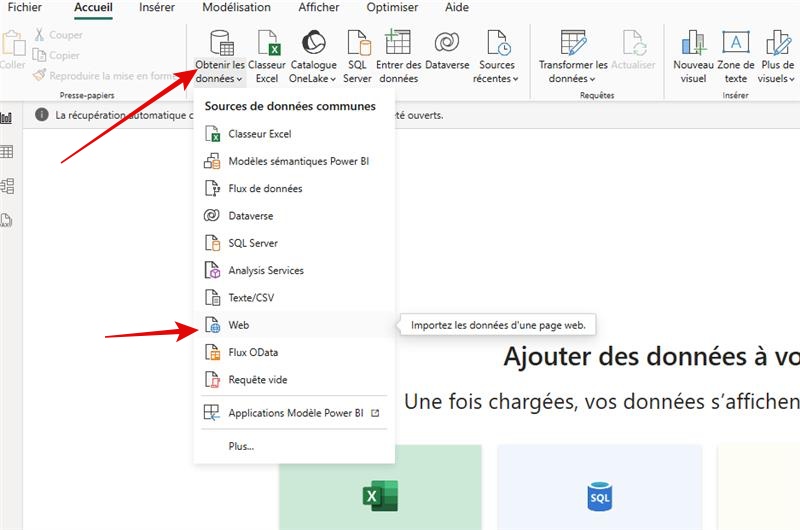Click the info icon in notification bar
800x530 pixels.
coord(42,115)
